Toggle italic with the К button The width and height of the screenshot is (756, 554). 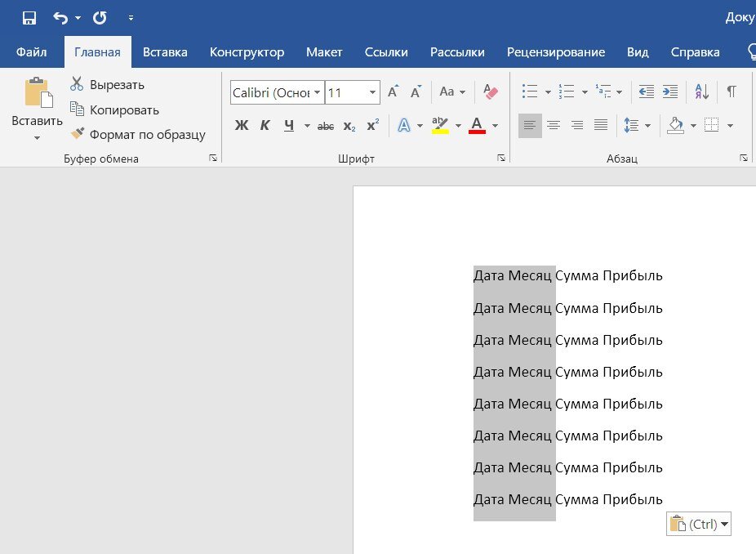(x=265, y=126)
